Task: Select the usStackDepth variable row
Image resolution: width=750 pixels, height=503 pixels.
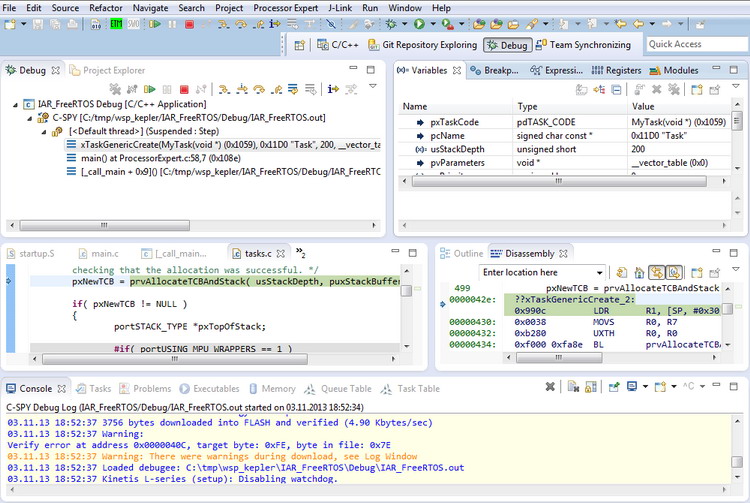Action: [564, 149]
